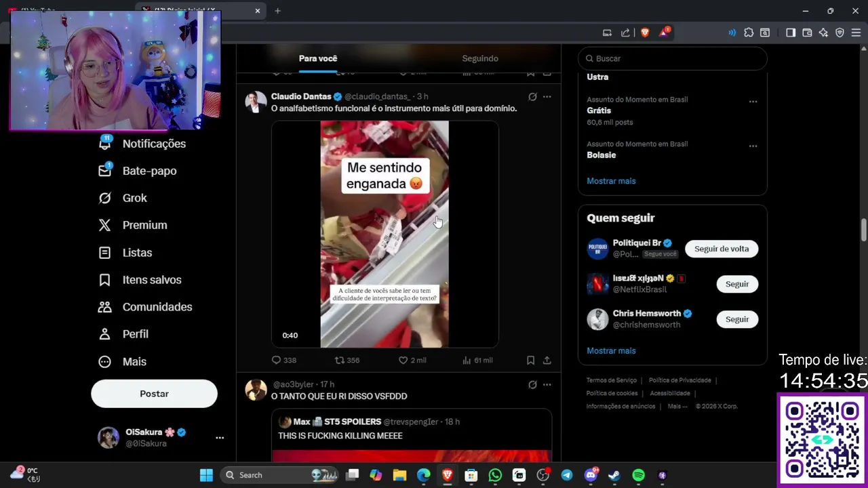The width and height of the screenshot is (868, 488).
Task: Open the Mais menu in the sidebar
Action: click(x=123, y=362)
